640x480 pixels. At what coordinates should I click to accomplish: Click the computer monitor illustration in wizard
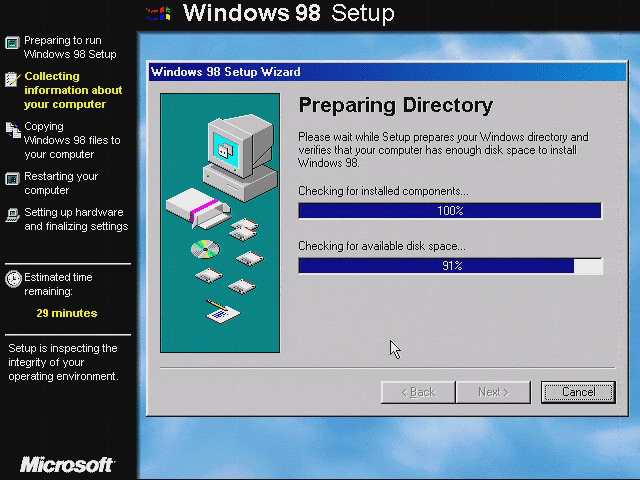pos(240,157)
